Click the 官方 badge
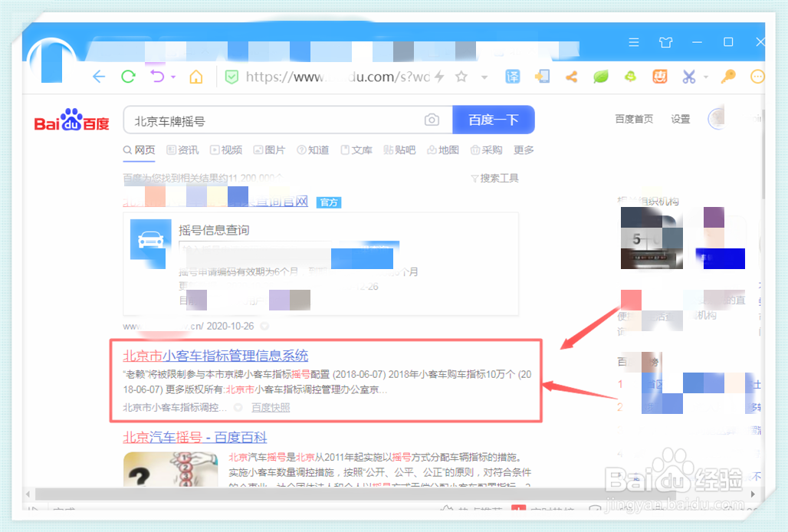The height and width of the screenshot is (532, 788). point(329,202)
